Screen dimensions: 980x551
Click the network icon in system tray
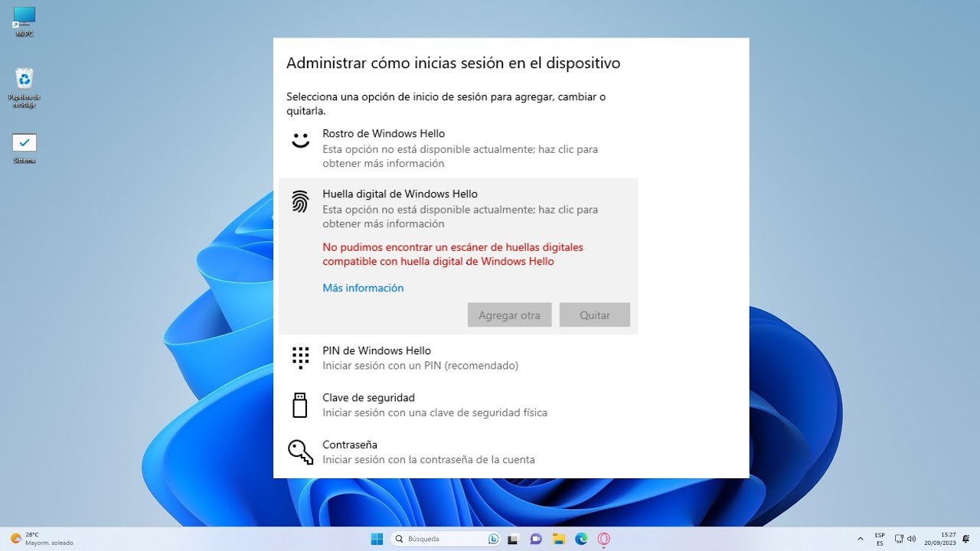(x=899, y=539)
